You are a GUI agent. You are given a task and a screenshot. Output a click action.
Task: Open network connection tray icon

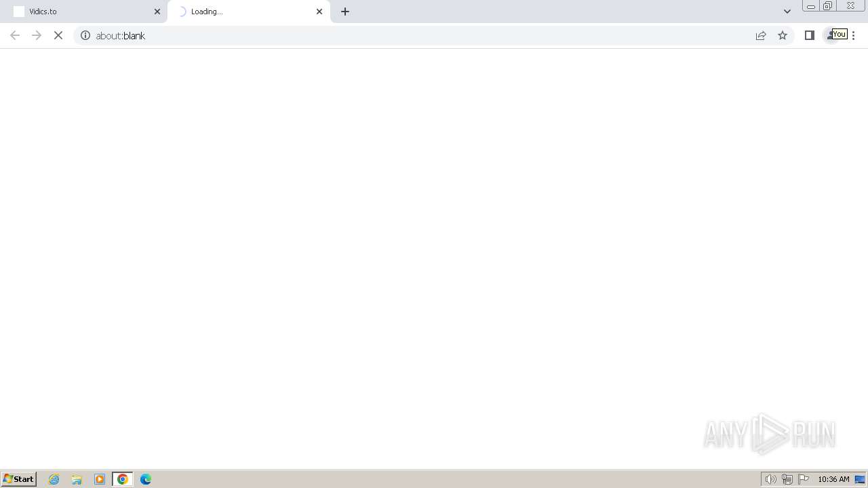tap(787, 479)
